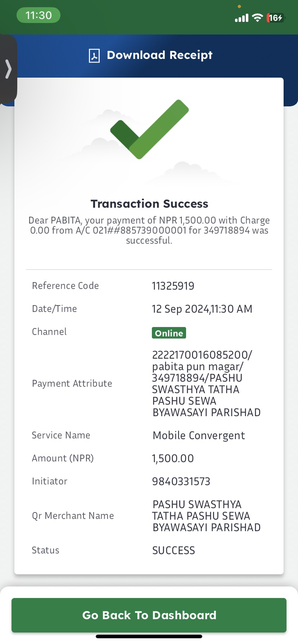298x644 pixels.
Task: Tap the Qr Merchant Name value
Action: click(x=206, y=516)
